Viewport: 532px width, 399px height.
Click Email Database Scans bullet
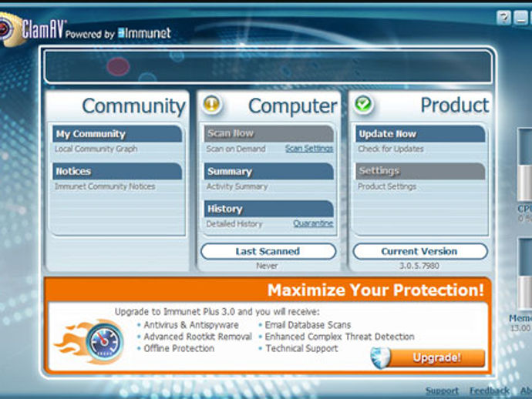(x=308, y=325)
